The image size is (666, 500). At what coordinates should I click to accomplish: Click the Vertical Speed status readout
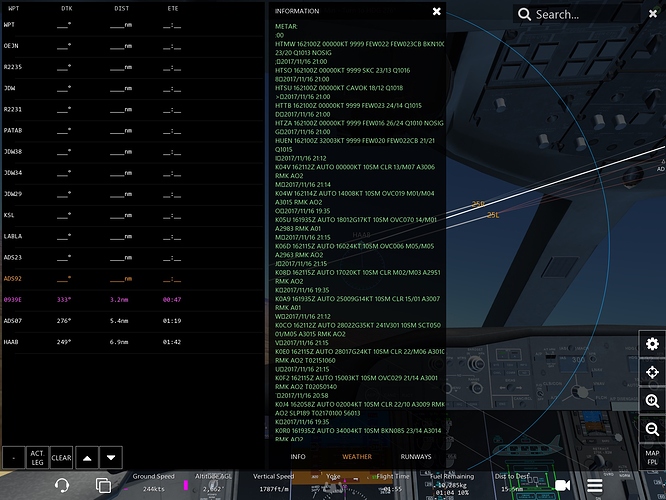(274, 483)
